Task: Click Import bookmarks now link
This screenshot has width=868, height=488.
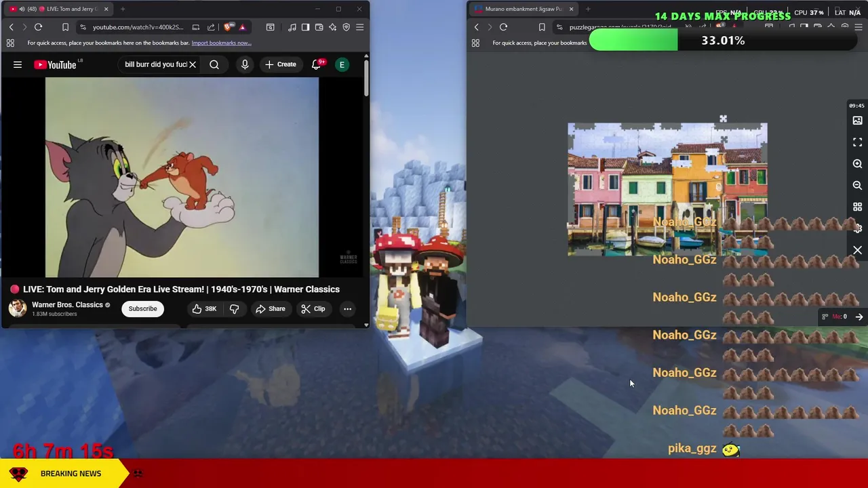Action: tap(221, 43)
